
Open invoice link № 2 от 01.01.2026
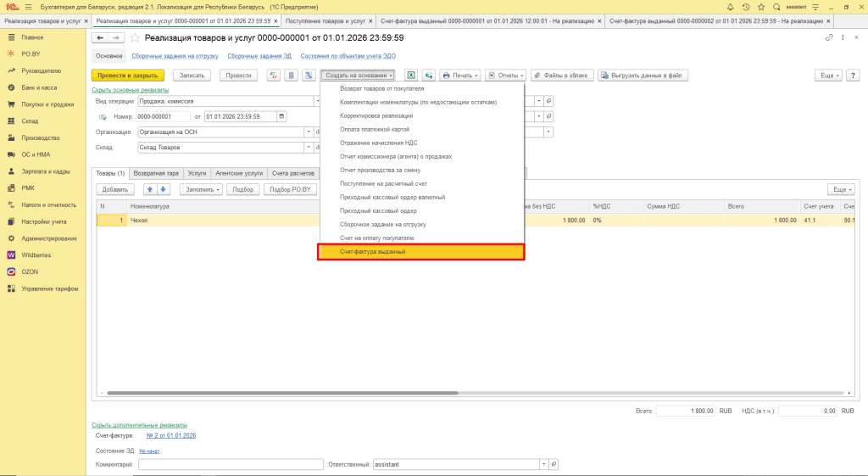click(171, 435)
